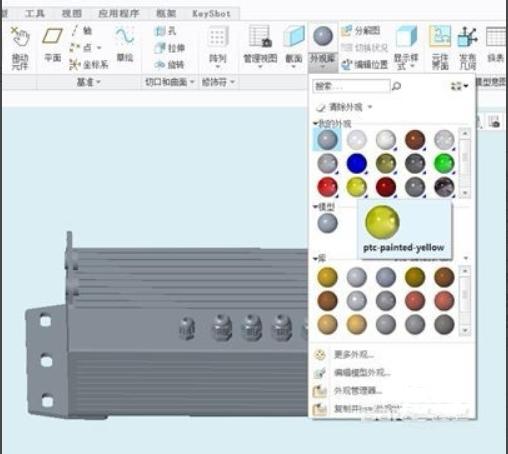Viewport: 508px width, 454px height.
Task: Click the search magnifier in appearance panel
Action: coord(396,86)
